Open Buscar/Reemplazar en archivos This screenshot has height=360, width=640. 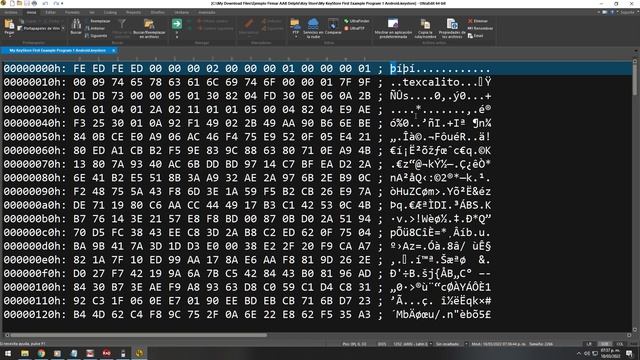click(x=149, y=28)
